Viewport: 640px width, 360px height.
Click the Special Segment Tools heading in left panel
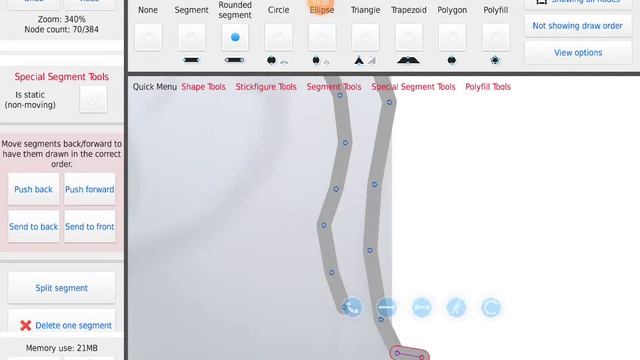[x=62, y=77]
